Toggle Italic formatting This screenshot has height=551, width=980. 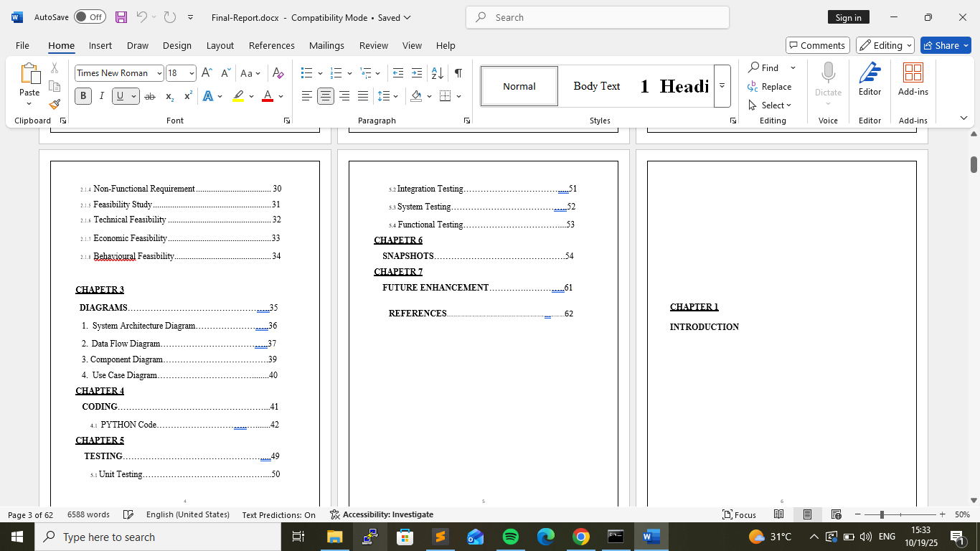click(101, 96)
